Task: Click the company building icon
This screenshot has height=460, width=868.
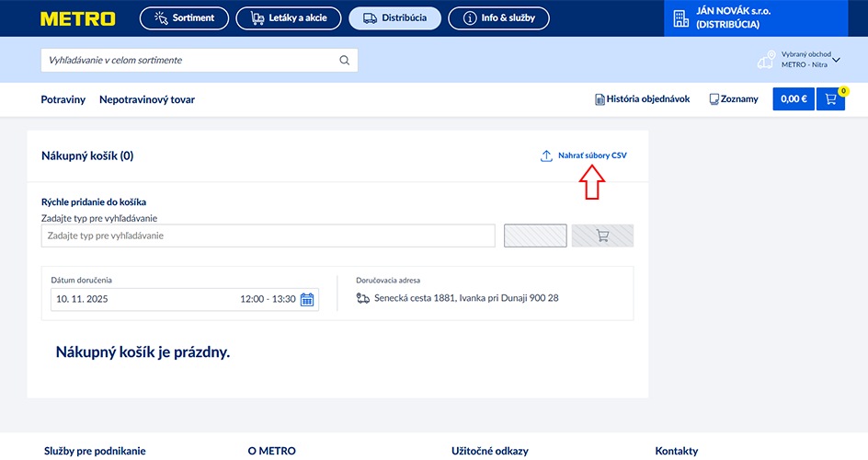Action: 680,18
